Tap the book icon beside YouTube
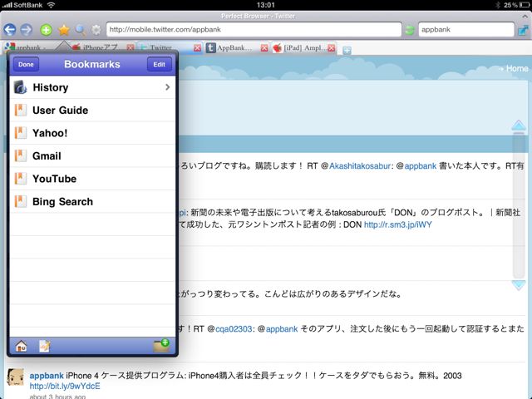 coord(20,179)
